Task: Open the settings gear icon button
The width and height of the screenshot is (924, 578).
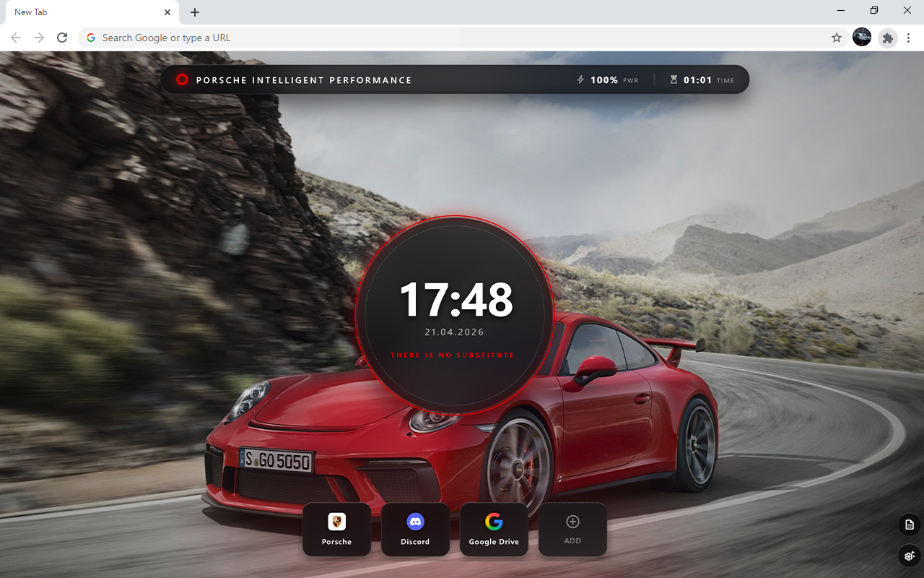Action: [x=910, y=556]
